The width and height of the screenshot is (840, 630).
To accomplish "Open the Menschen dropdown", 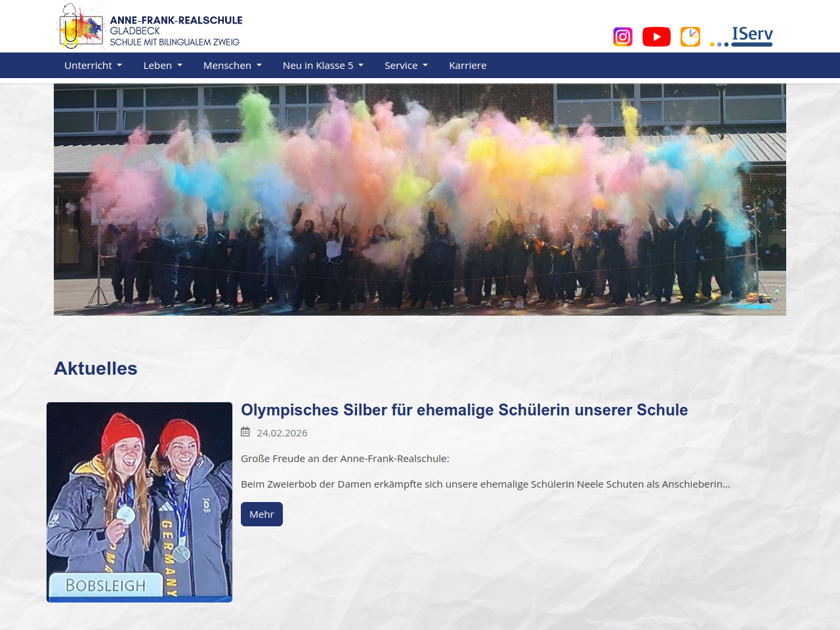I will coord(232,66).
